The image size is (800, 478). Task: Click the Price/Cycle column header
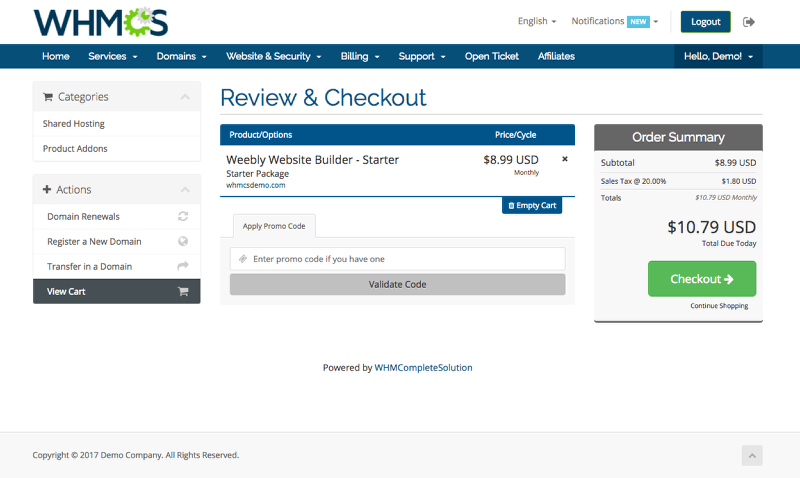tap(515, 135)
